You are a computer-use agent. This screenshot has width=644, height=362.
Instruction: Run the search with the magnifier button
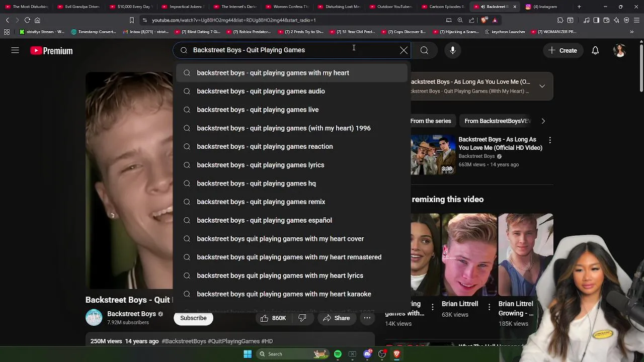(x=424, y=50)
